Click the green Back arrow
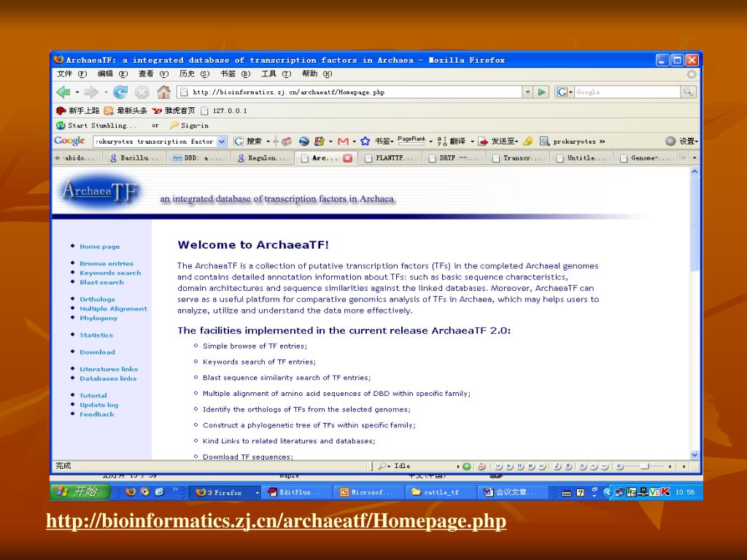This screenshot has width=747, height=560. (63, 92)
